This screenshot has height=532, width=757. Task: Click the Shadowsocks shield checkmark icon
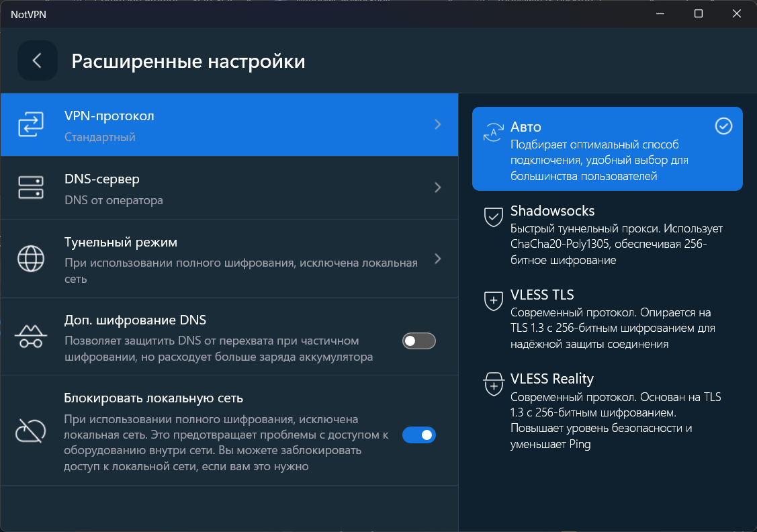[494, 217]
